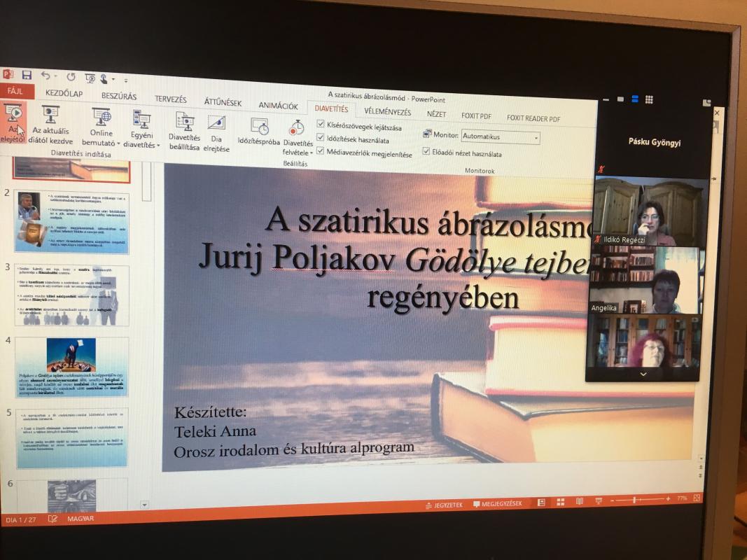Switch to slide sorter view in status bar
This screenshot has width=747, height=560.
click(x=560, y=502)
